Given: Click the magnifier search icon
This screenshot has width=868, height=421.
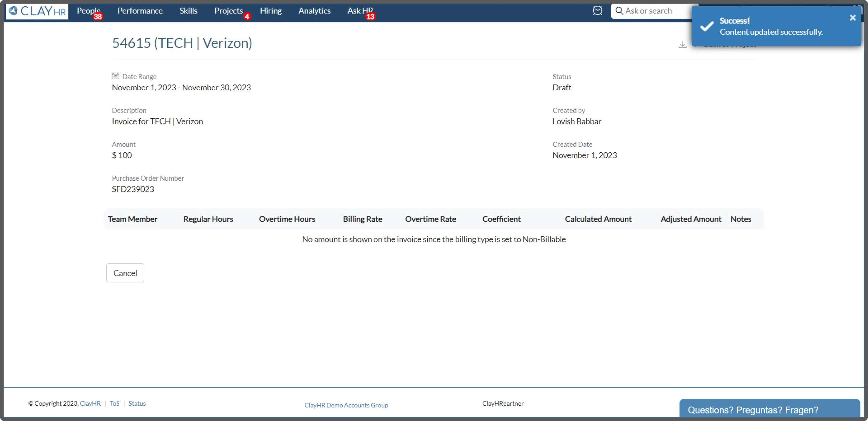Looking at the screenshot, I should click(619, 11).
